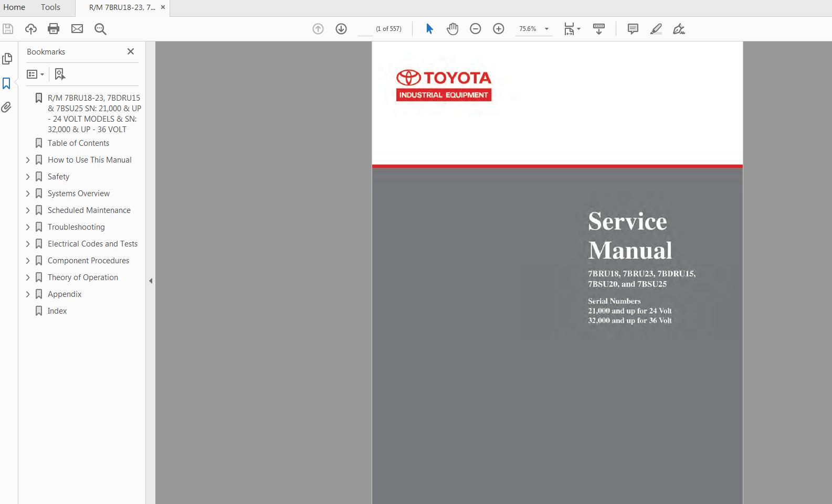Click the page number input field
Screen dimensions: 832x504
(x=365, y=29)
